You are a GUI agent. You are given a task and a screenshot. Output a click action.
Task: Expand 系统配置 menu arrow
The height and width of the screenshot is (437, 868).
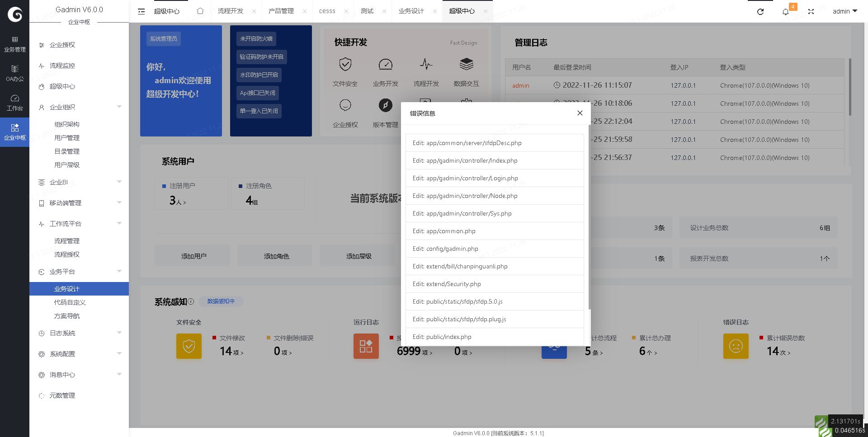pyautogui.click(x=119, y=353)
